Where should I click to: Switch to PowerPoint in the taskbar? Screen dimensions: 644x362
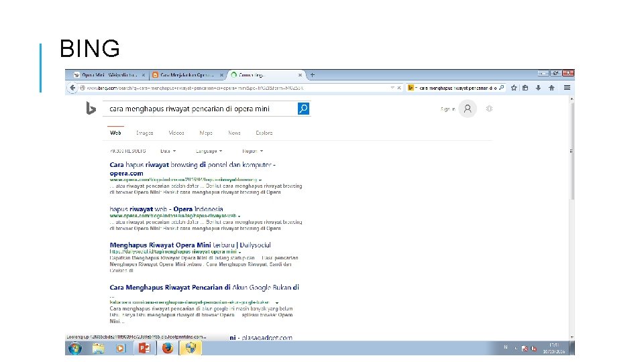click(x=144, y=348)
